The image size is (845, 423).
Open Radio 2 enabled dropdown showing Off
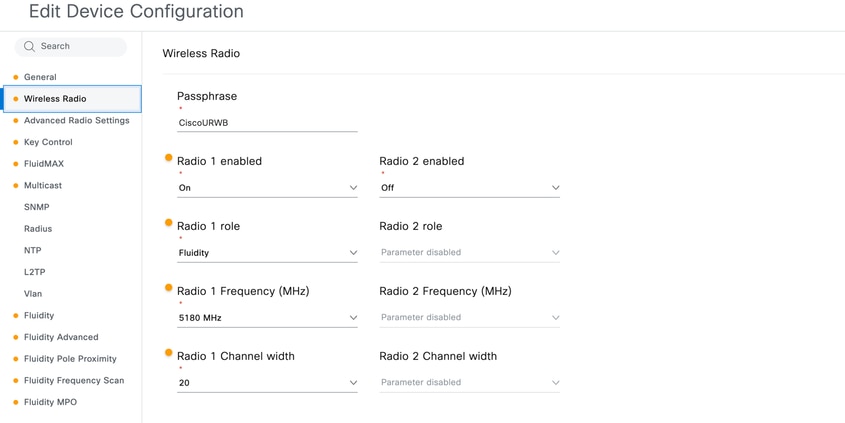469,188
